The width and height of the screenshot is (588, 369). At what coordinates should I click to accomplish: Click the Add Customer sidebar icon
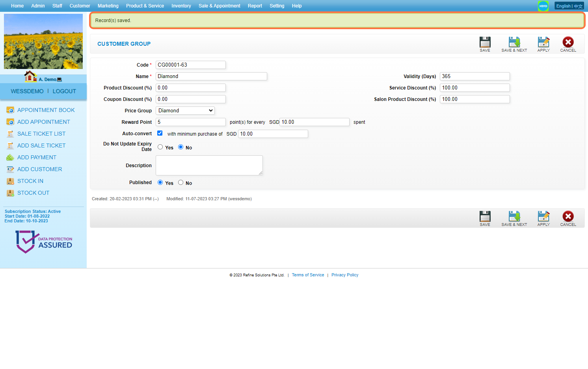(x=10, y=169)
